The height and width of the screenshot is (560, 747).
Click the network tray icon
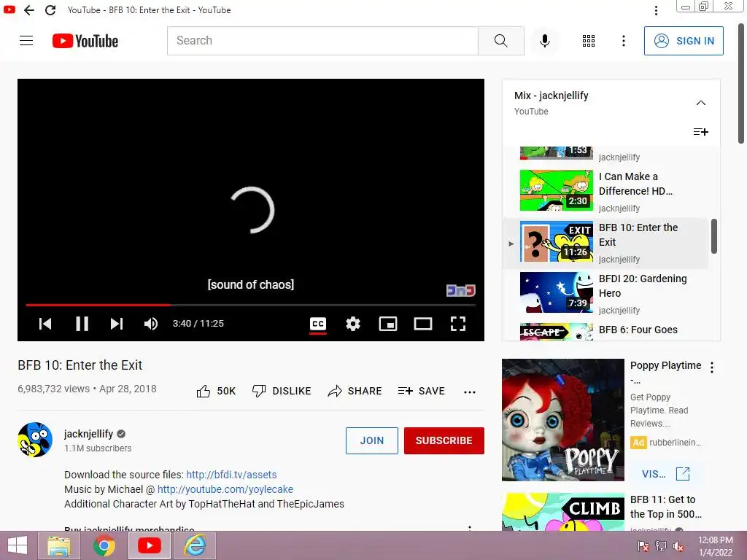pyautogui.click(x=661, y=546)
